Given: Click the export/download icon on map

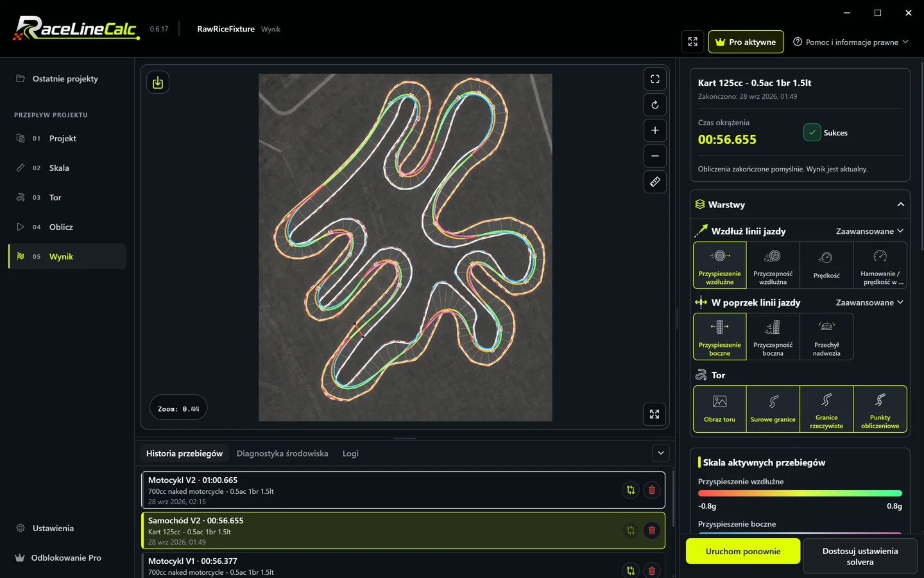Looking at the screenshot, I should pos(158,82).
